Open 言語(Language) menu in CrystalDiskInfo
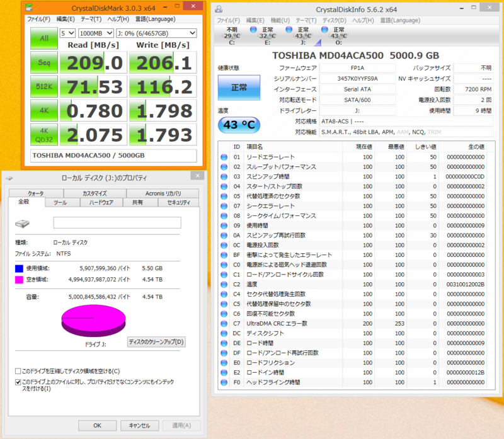 [400, 20]
